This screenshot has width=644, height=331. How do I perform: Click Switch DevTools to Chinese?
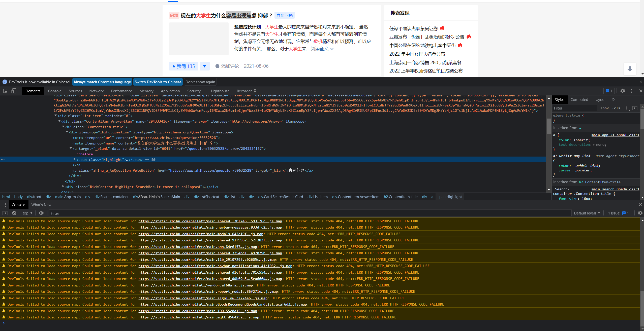158,82
